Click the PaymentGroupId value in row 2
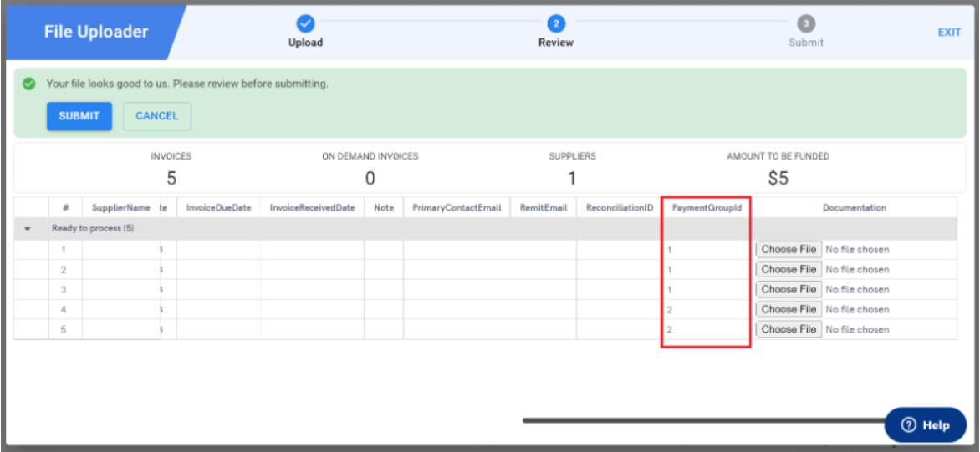 pos(670,270)
